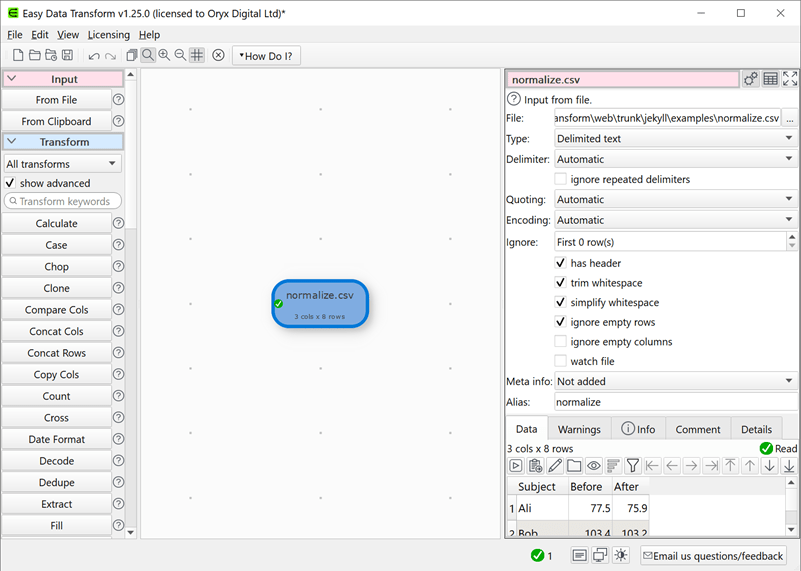Click the pencil edit icon in data toolbar
The image size is (801, 571).
click(x=555, y=466)
